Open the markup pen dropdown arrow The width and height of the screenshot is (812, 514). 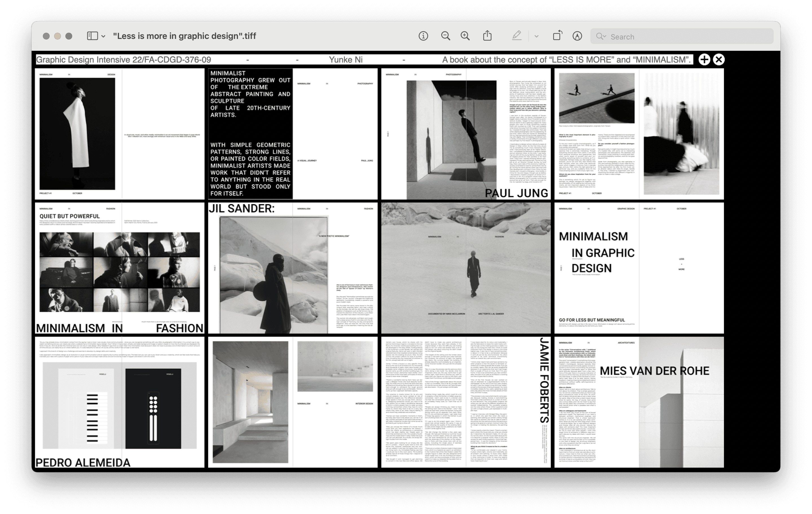click(536, 36)
